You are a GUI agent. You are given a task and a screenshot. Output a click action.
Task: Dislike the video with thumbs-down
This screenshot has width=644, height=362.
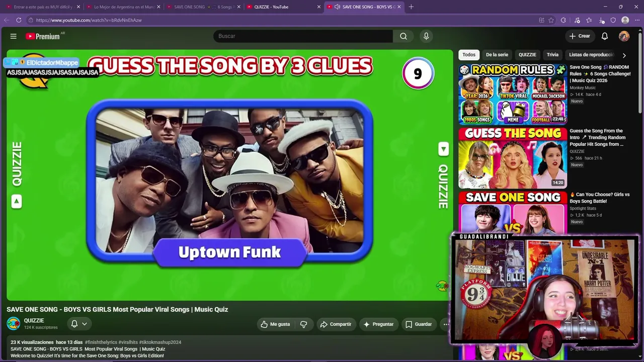303,324
